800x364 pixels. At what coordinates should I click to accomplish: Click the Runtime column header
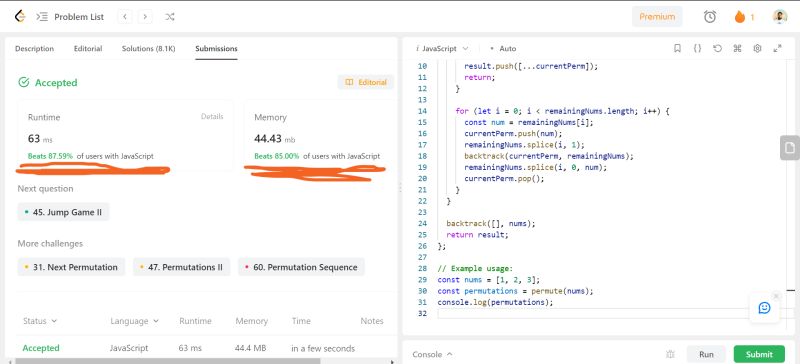click(195, 321)
